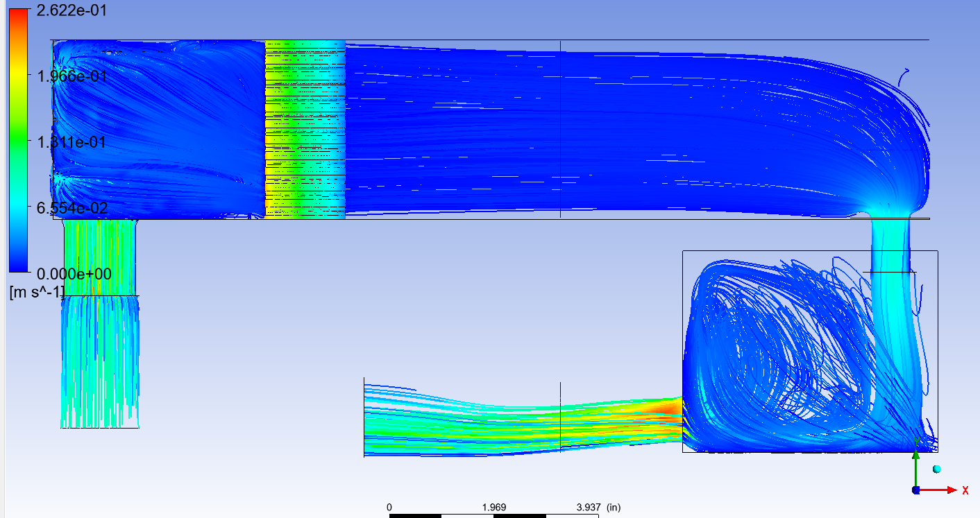Select the 1.311e-01 legend label

pos(68,142)
